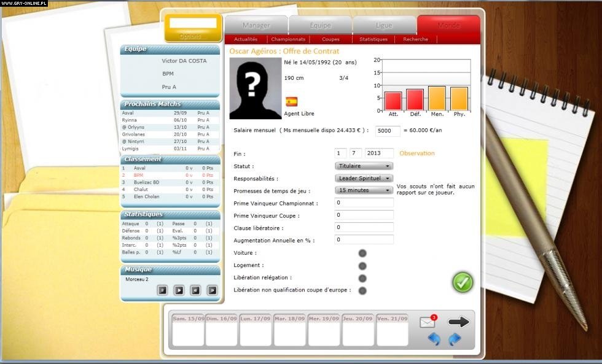
Task: Toggle the Voiture contract perk
Action: pyautogui.click(x=362, y=252)
